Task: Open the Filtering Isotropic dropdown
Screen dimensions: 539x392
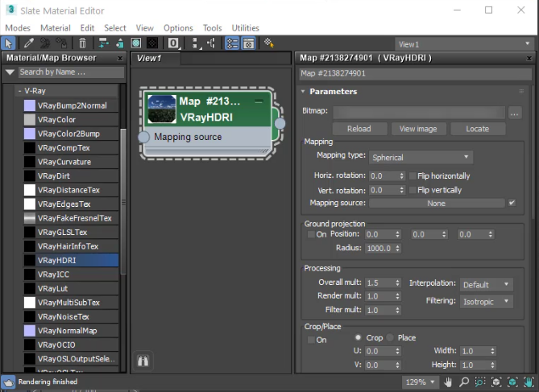Action: (x=487, y=302)
